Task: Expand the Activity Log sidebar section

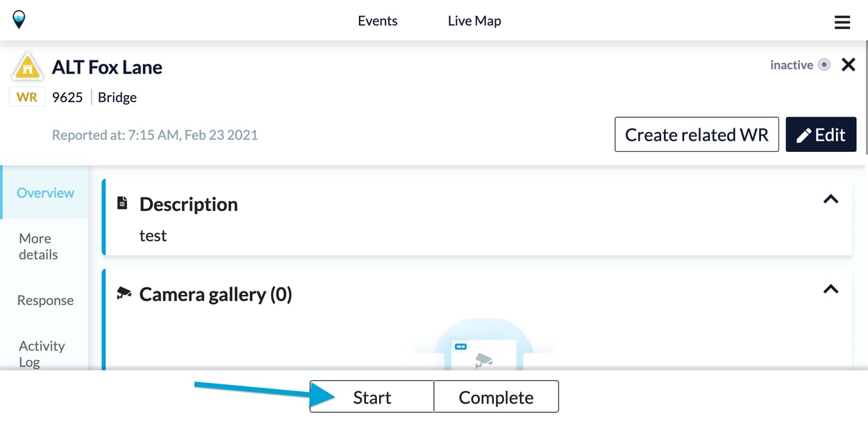Action: pyautogui.click(x=42, y=354)
